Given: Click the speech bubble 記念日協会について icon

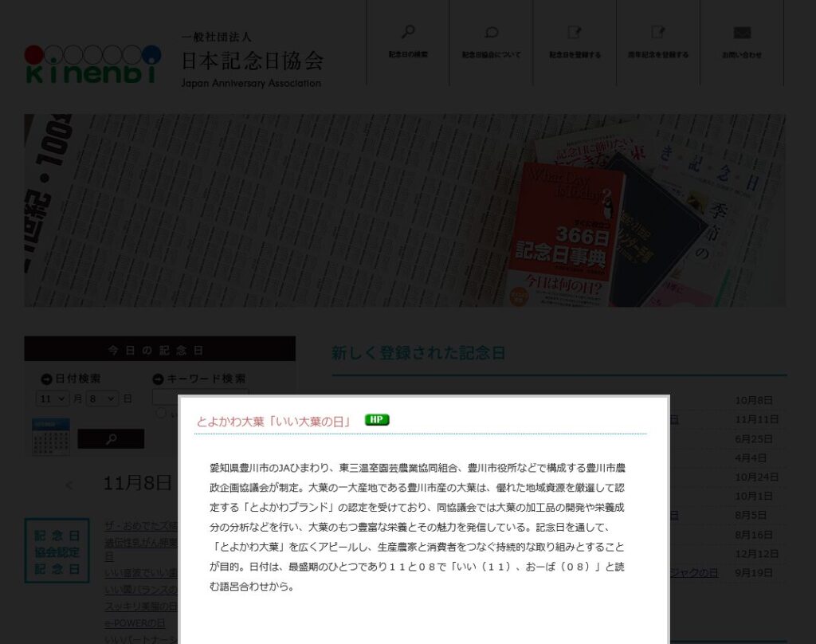Looking at the screenshot, I should click(491, 33).
